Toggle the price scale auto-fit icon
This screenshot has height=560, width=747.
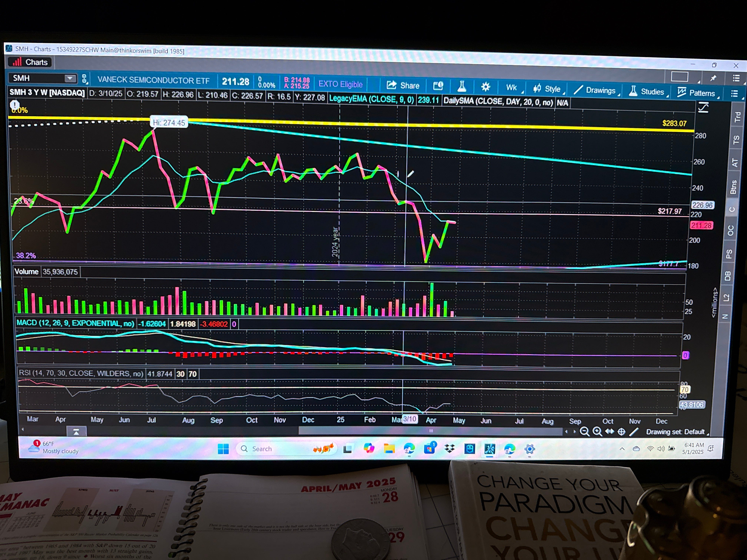tap(703, 108)
